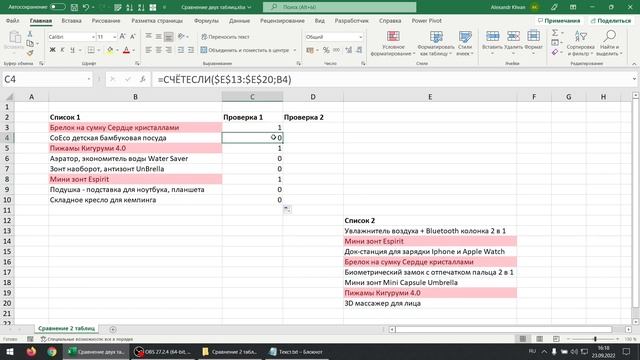This screenshot has height=360, width=640.
Task: Open the number format Общий dropdown
Action: point(360,37)
